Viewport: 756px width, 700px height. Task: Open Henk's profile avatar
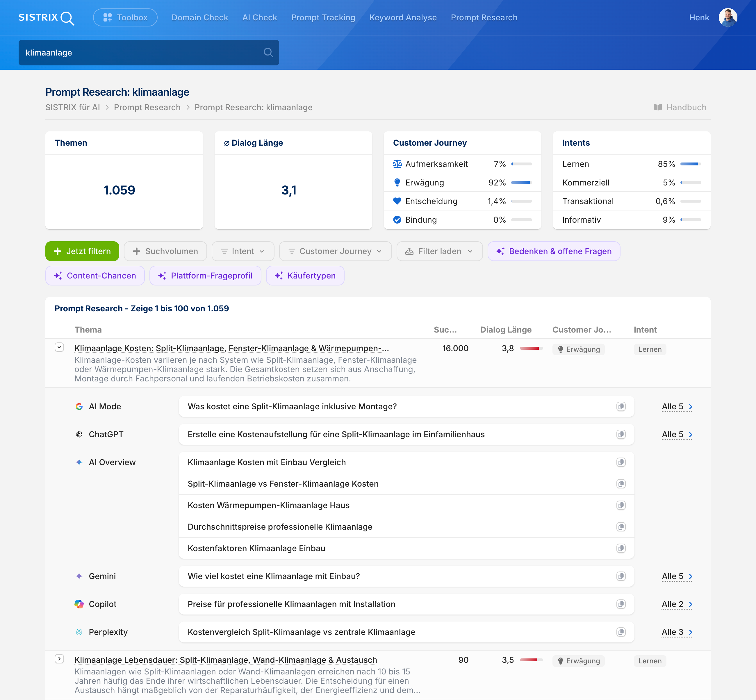[728, 17]
